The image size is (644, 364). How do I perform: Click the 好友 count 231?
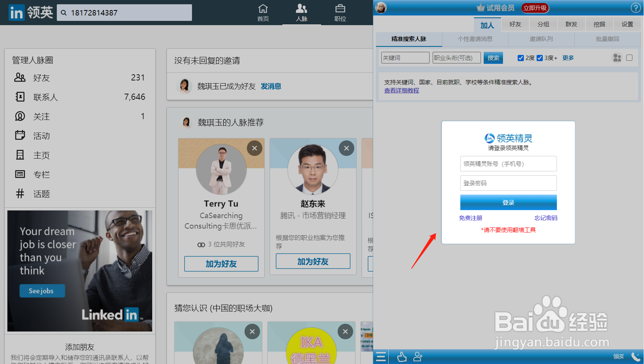coord(138,78)
